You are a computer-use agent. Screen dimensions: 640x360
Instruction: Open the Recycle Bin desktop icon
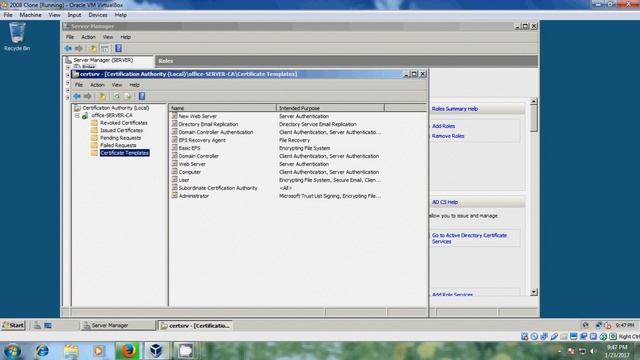(17, 37)
